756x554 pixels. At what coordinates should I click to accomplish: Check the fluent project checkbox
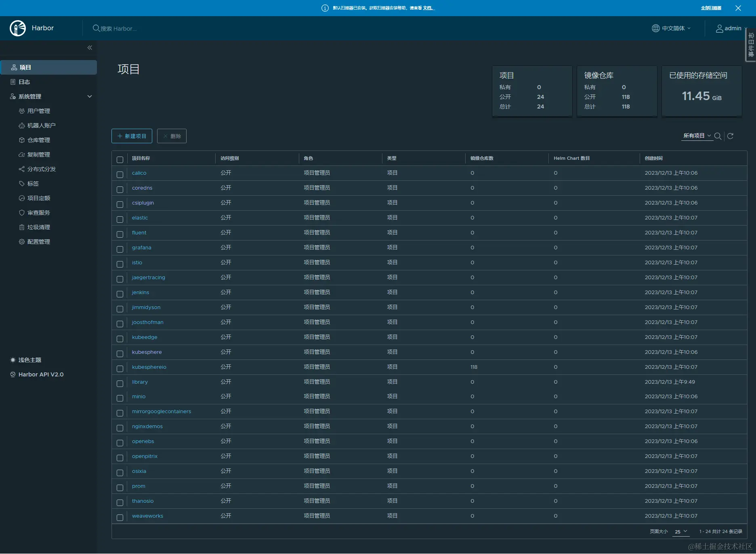tap(120, 234)
